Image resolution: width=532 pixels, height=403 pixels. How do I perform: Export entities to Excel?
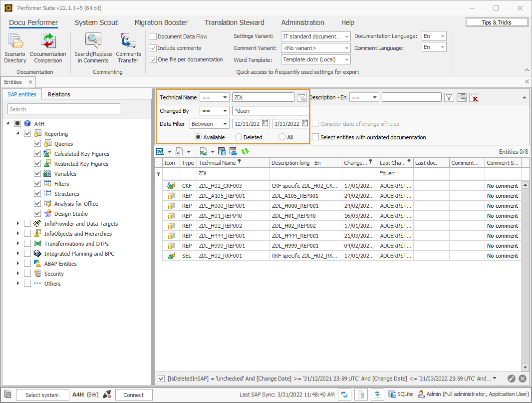pos(204,151)
